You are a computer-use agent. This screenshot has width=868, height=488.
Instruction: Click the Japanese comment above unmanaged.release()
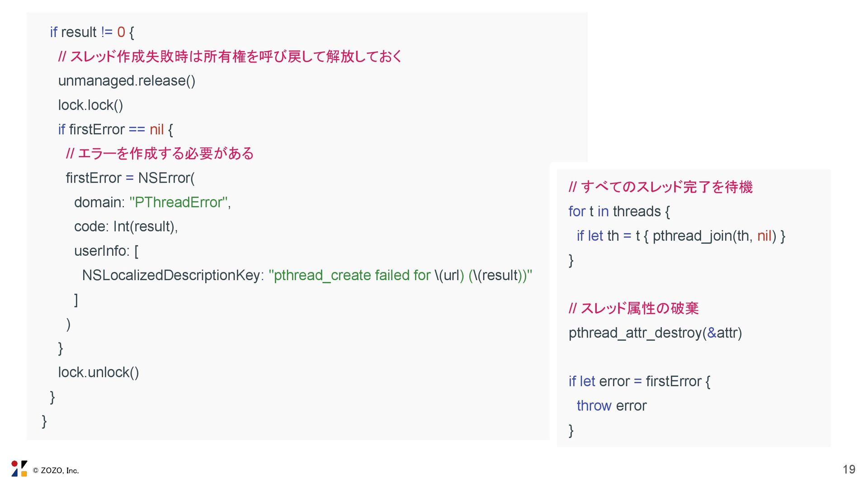point(230,56)
